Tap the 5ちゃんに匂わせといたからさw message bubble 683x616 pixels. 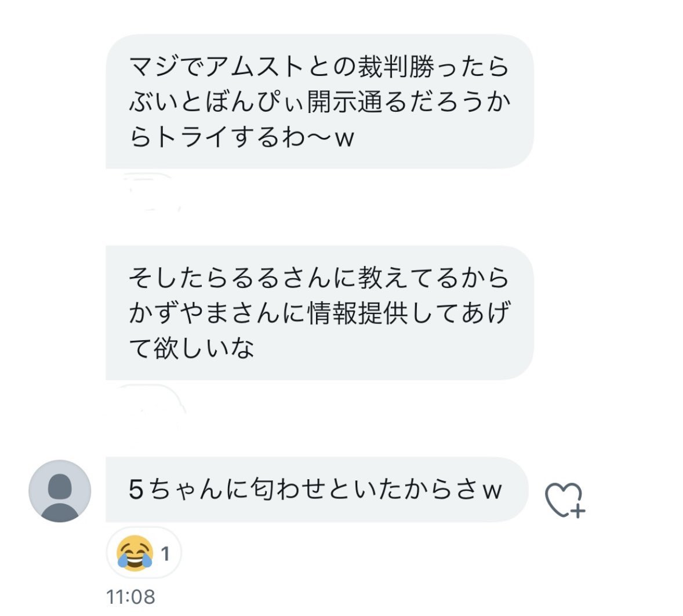click(316, 490)
